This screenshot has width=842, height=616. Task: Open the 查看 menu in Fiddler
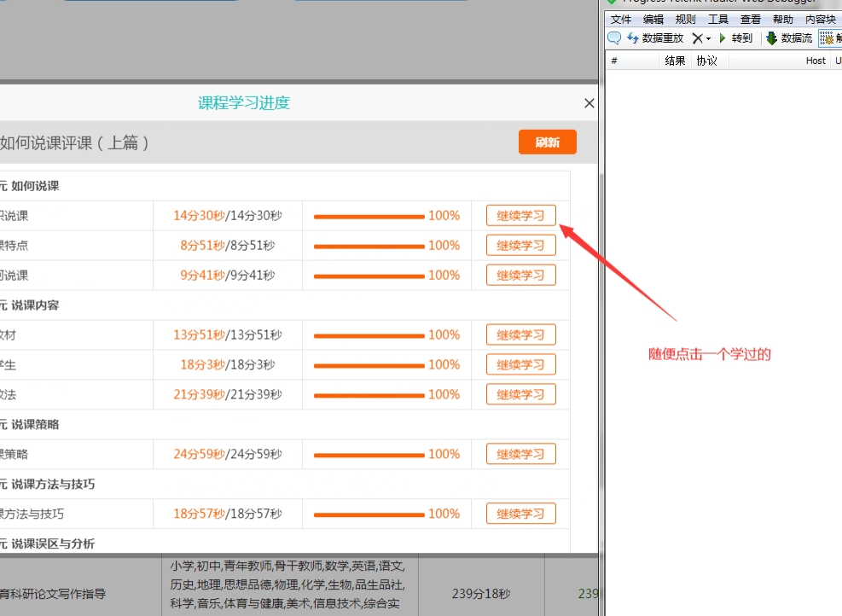click(750, 20)
